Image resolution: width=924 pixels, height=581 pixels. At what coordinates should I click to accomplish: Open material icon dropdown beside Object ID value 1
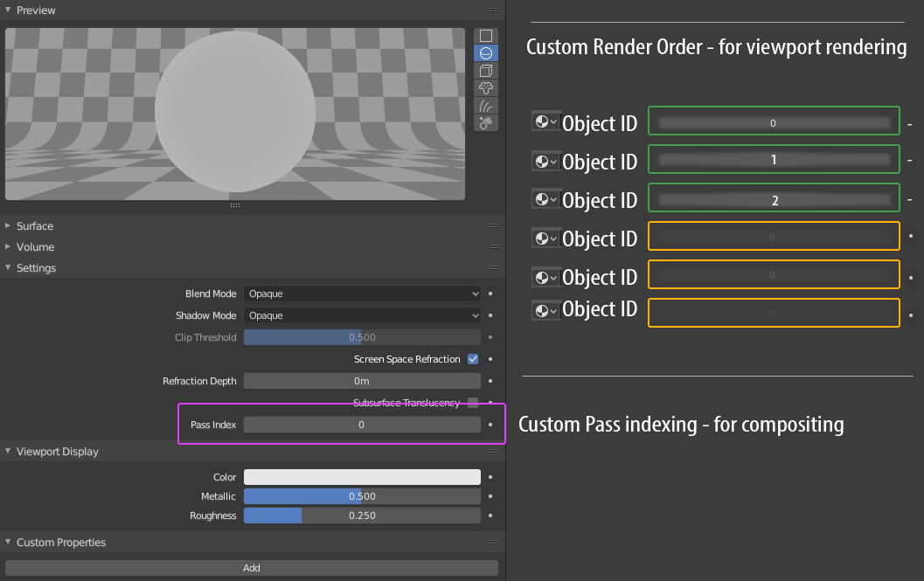(546, 161)
